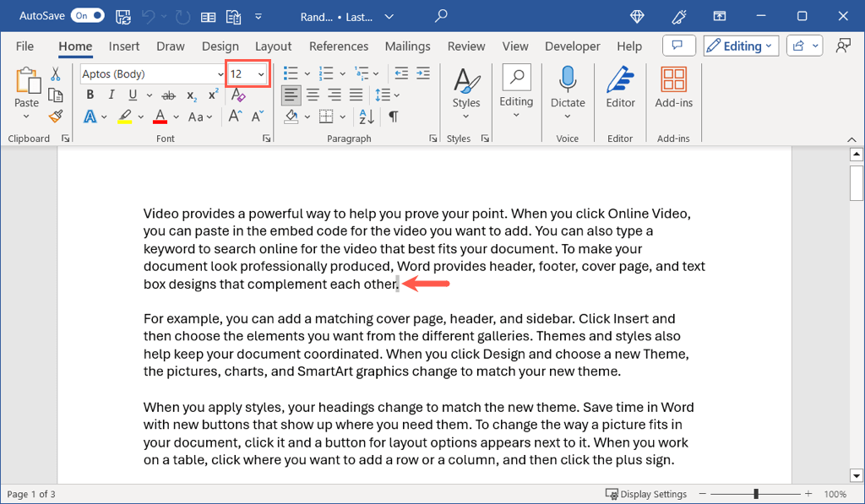
Task: Show paragraph marks with the pilcrow icon
Action: click(x=393, y=117)
